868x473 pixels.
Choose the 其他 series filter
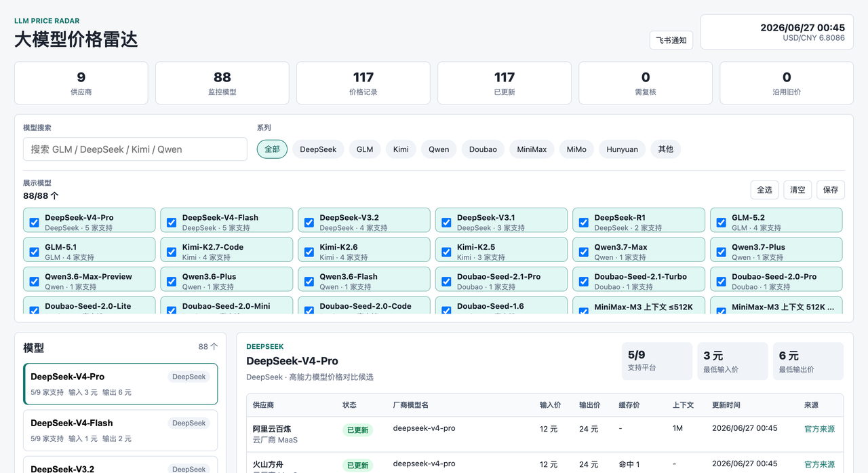(666, 149)
